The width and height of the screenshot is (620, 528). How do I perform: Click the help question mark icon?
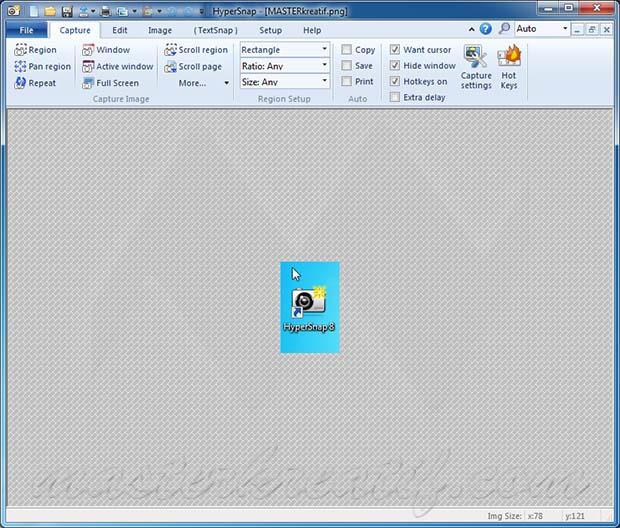485,30
